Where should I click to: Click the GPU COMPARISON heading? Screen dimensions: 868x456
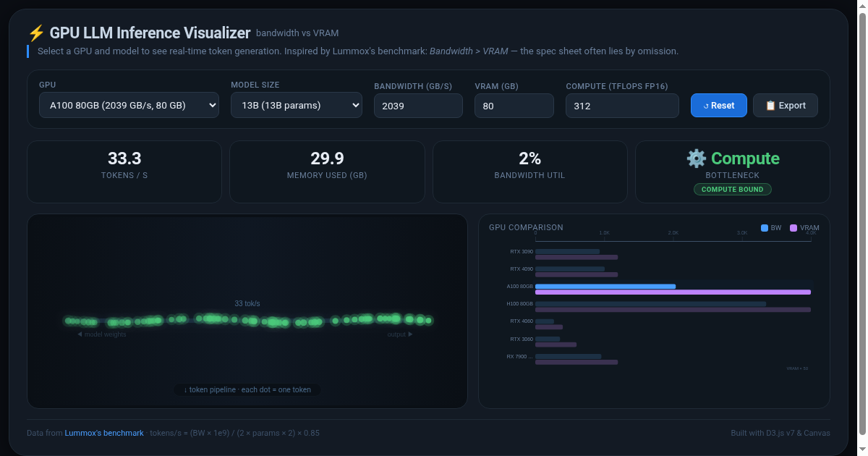[x=526, y=227]
